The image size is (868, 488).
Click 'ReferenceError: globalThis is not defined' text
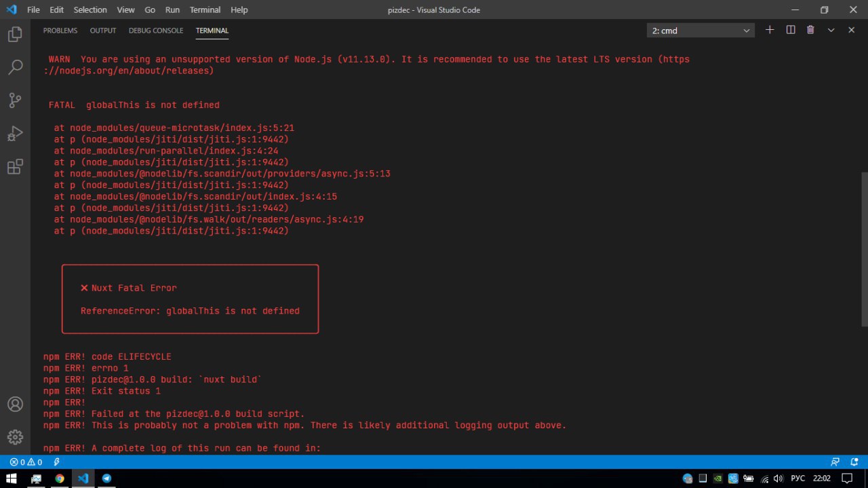point(190,311)
